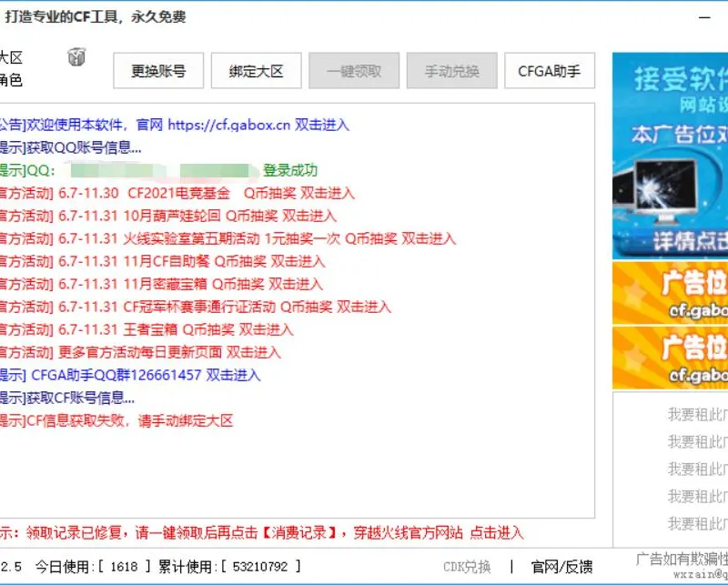Open the 官网/反馈 link
This screenshot has height=585, width=728.
pos(561,567)
